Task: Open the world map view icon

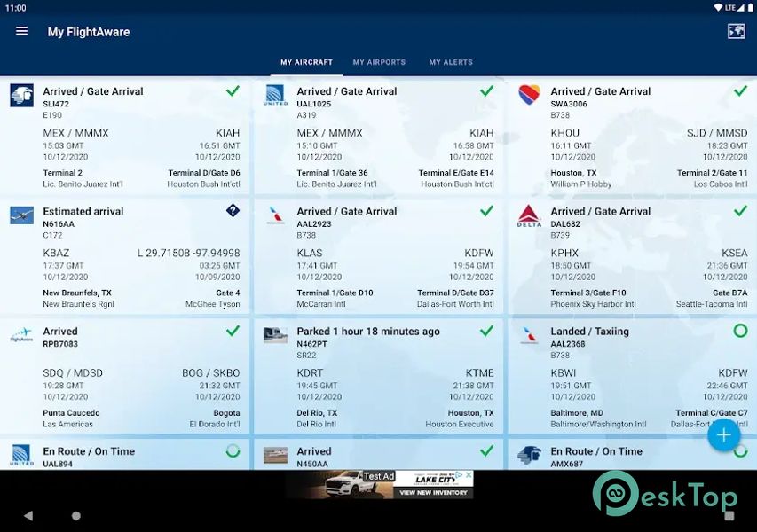Action: (736, 32)
